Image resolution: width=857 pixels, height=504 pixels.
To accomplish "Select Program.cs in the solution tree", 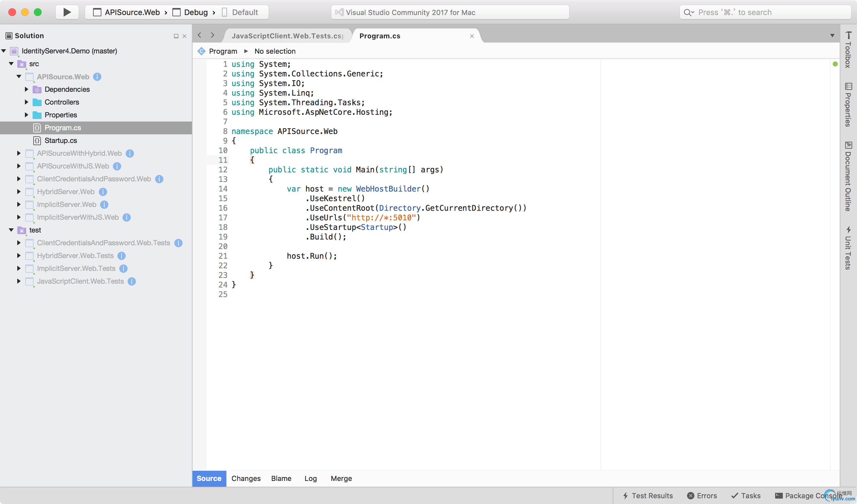I will coord(96,128).
